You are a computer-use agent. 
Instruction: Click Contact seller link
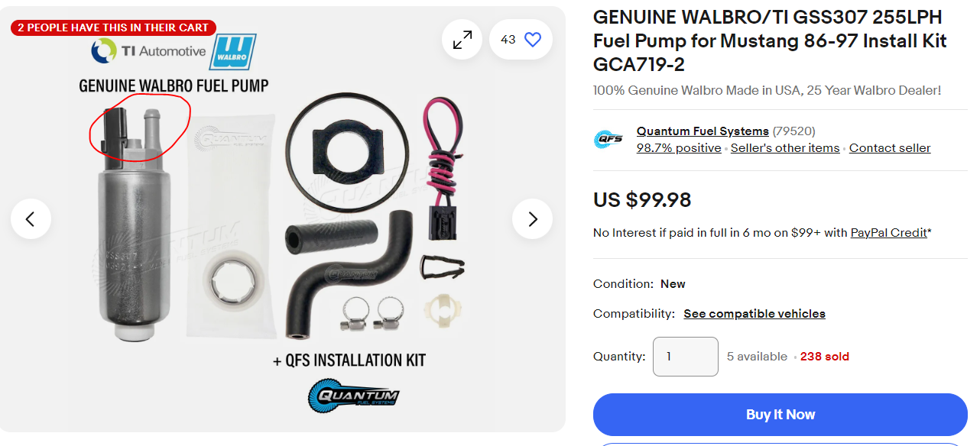pyautogui.click(x=890, y=148)
